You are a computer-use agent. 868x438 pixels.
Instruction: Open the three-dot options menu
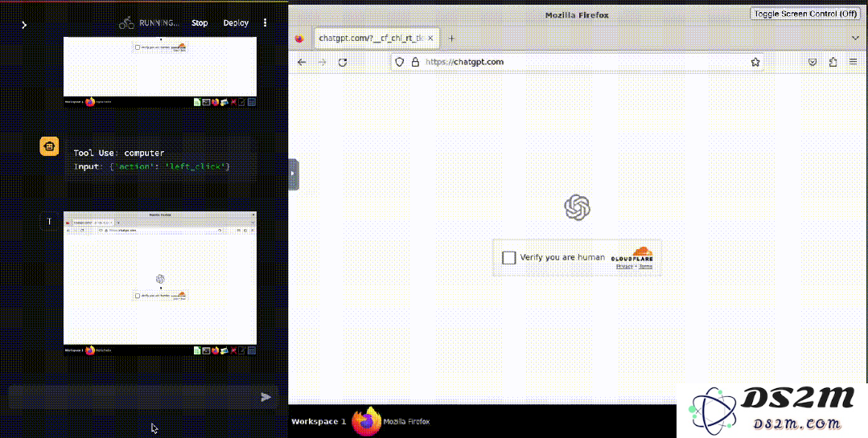[x=265, y=23]
